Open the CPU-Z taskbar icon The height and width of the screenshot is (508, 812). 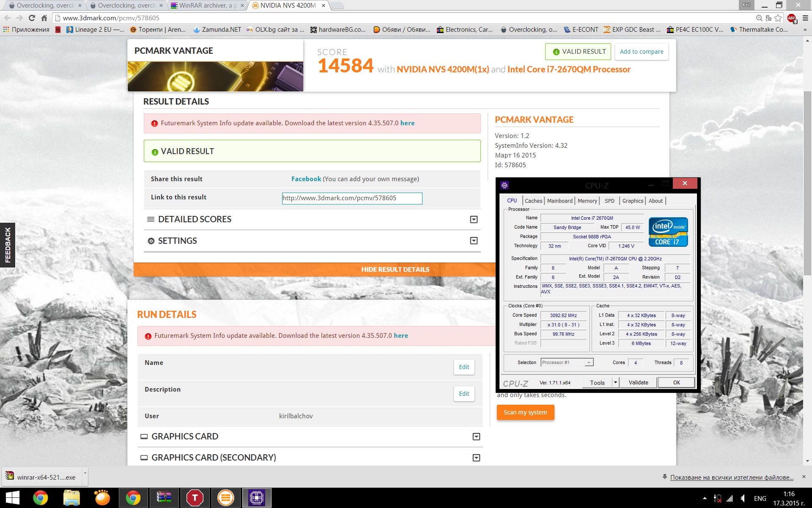257,498
